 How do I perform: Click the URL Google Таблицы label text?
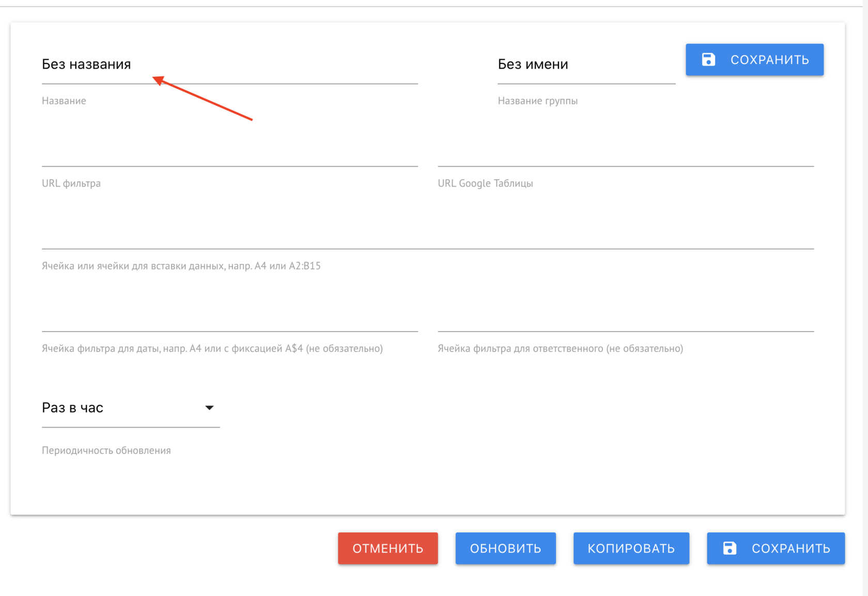[485, 183]
